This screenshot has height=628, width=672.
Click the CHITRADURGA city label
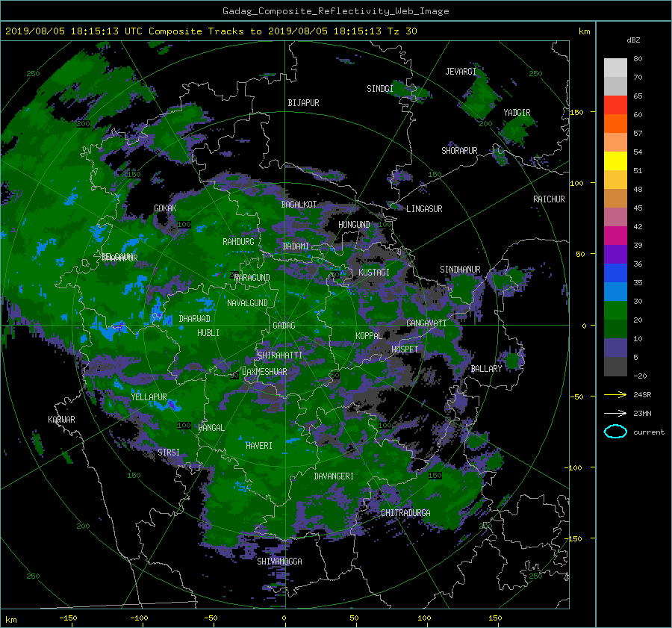[406, 513]
